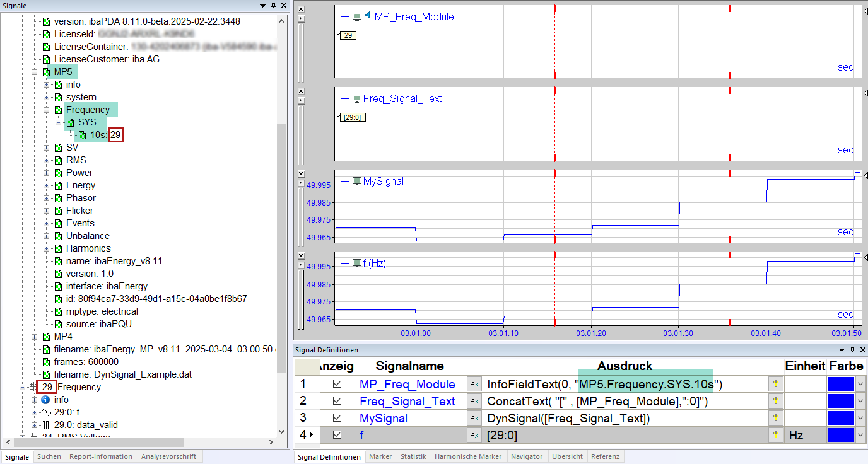This screenshot has width=868, height=464.
Task: Click the green icon beside LicenseCustomer: iba AG
Action: pos(46,59)
